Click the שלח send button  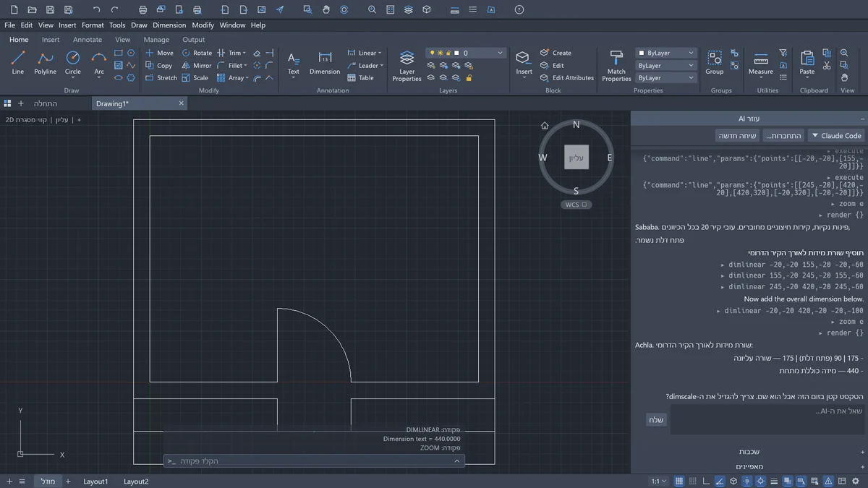tap(655, 420)
